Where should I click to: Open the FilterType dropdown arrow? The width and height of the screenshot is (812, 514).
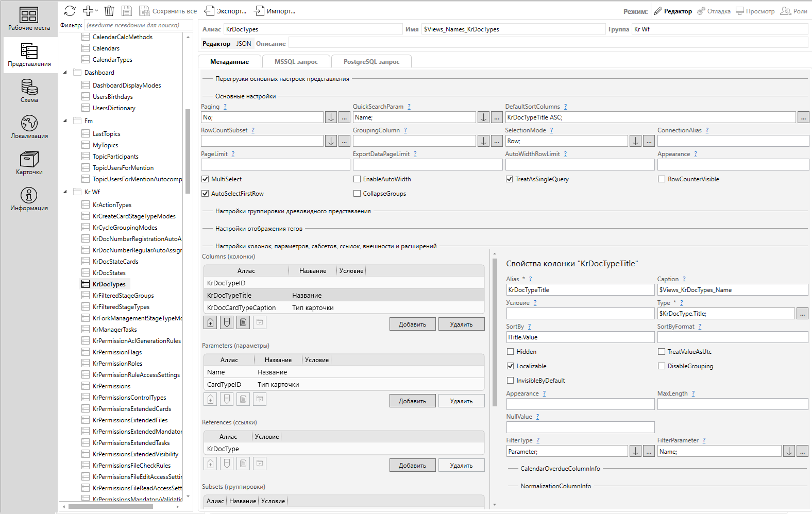tap(635, 452)
